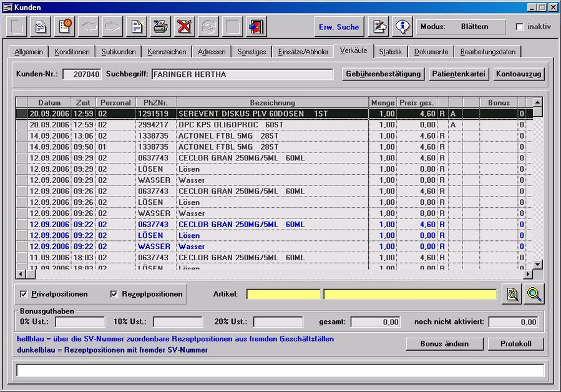Toggle the Rezeptpositionen checkbox
Image resolution: width=561 pixels, height=392 pixels.
pos(114,294)
